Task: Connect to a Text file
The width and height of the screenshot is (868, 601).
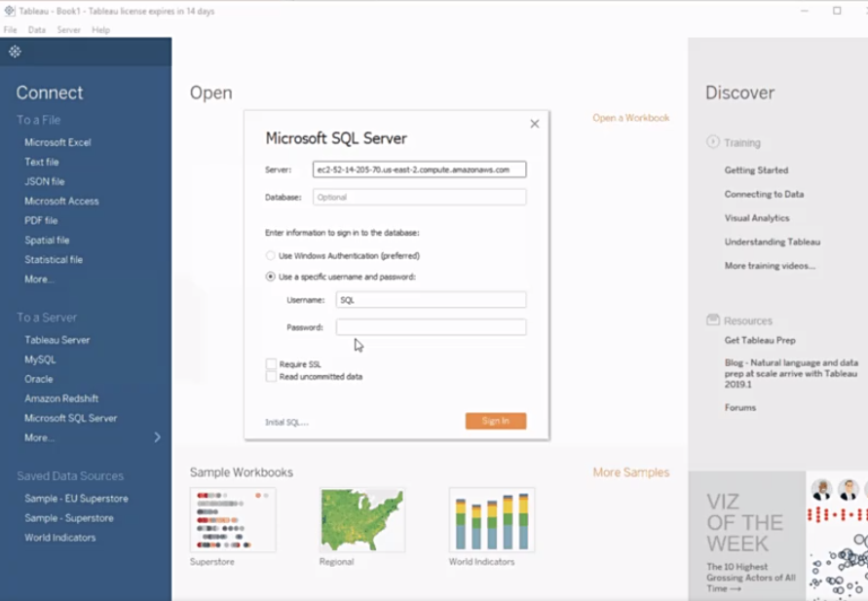Action: pos(42,162)
